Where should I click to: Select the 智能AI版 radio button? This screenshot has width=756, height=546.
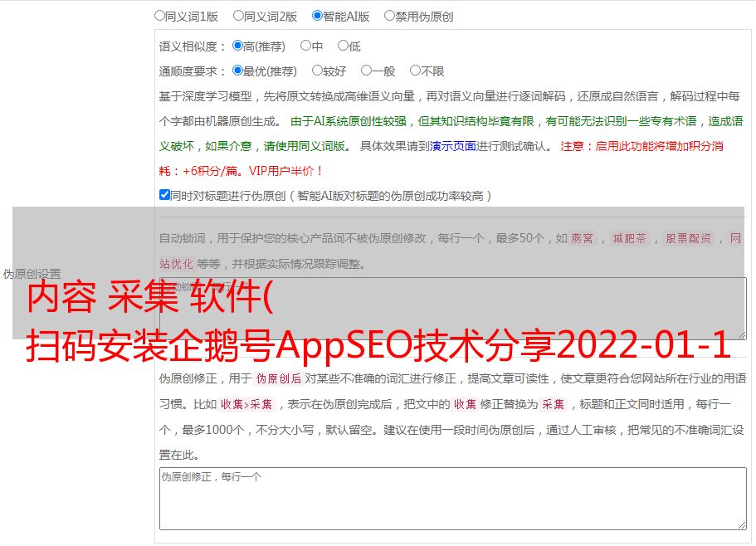point(317,16)
